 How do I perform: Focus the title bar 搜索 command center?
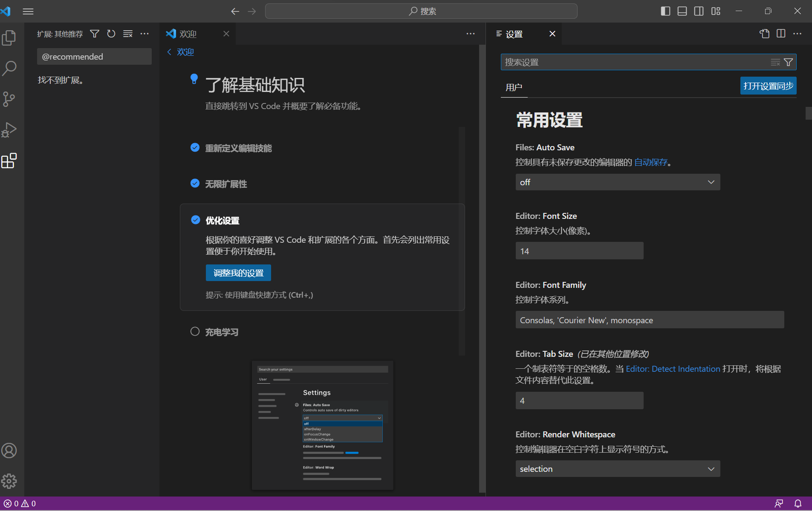[421, 11]
